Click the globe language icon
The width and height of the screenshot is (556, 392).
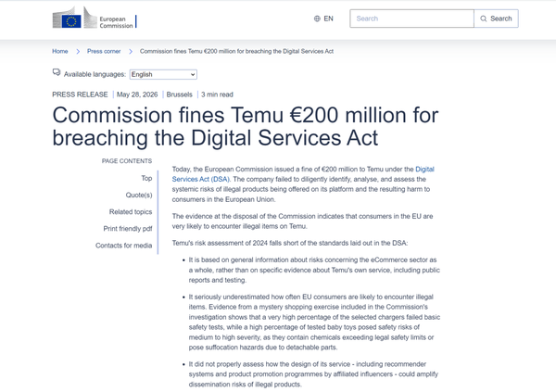coord(317,19)
